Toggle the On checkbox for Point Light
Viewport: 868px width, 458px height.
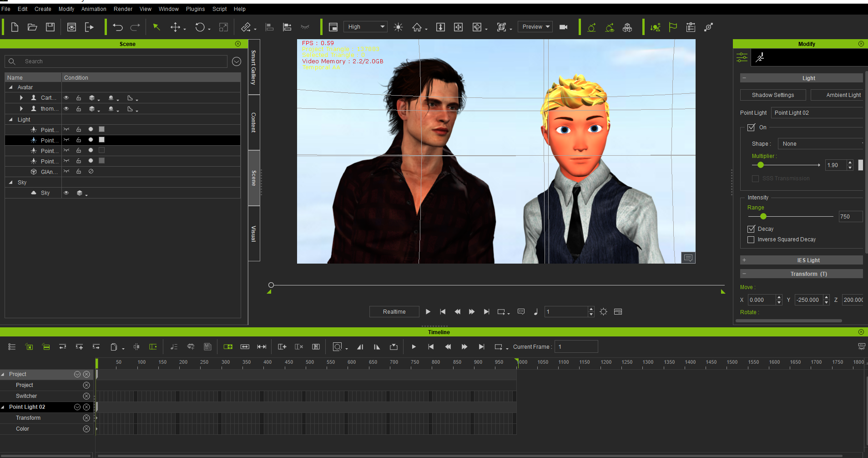pyautogui.click(x=751, y=127)
